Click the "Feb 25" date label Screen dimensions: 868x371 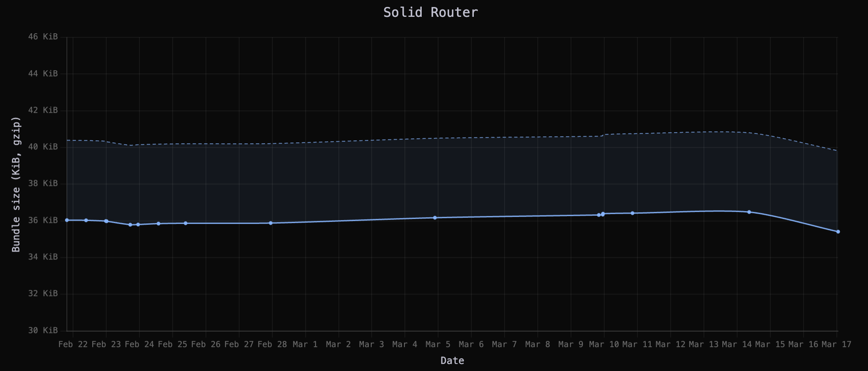pyautogui.click(x=173, y=344)
